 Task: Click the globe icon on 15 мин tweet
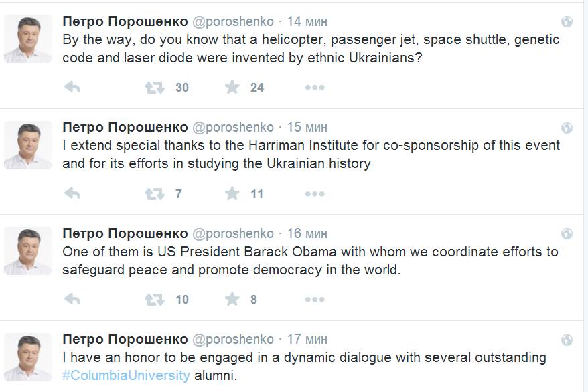[x=567, y=128]
